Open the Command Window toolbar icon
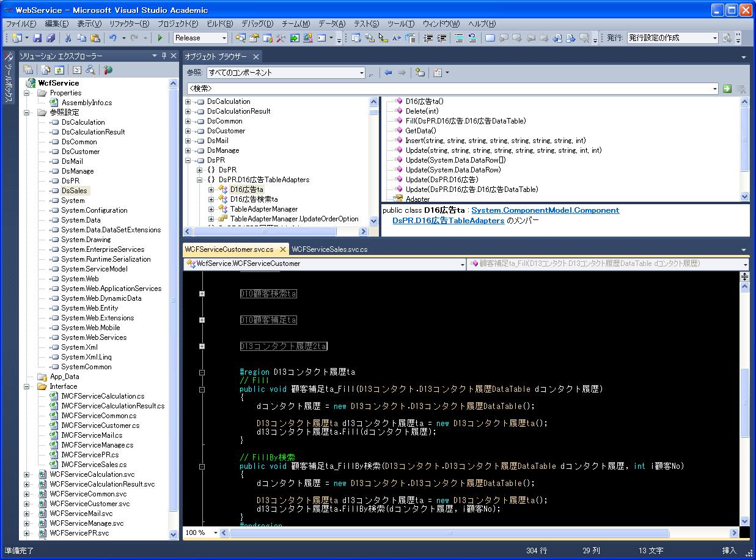This screenshot has width=756, height=560. pos(321,38)
